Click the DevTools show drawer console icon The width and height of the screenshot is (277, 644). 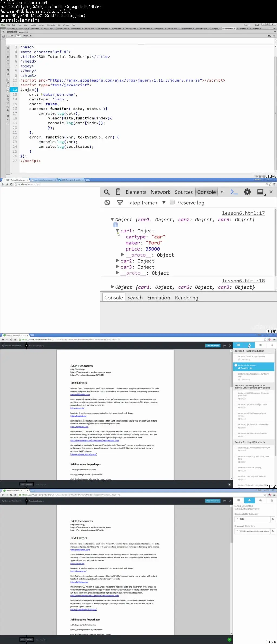[x=234, y=192]
